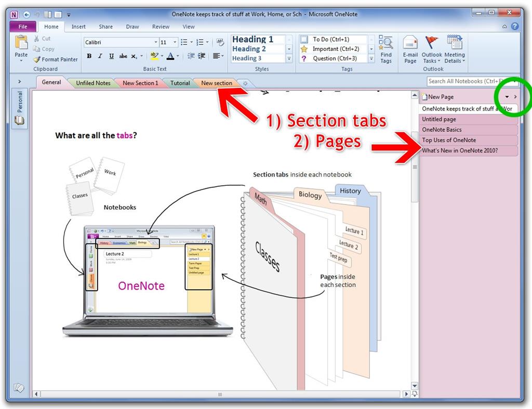Toggle italic formatting

pos(99,56)
